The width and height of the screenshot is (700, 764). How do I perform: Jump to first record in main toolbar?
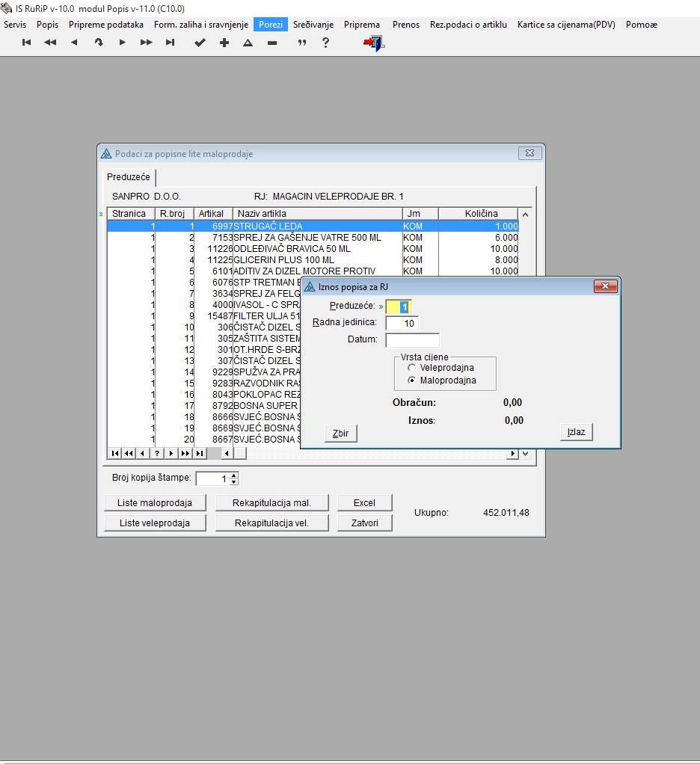pos(27,43)
